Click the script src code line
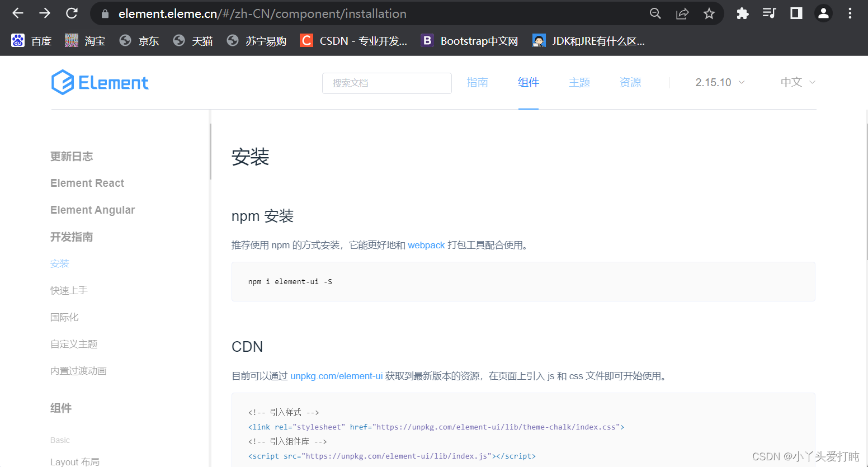Screen dimensions: 868x467 pos(392,456)
